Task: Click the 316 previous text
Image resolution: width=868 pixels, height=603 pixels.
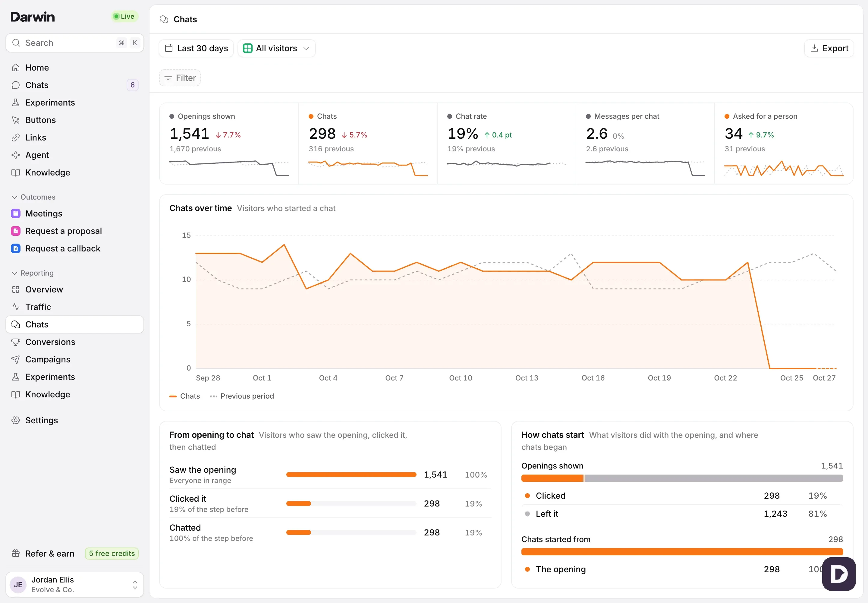Action: [x=331, y=149]
